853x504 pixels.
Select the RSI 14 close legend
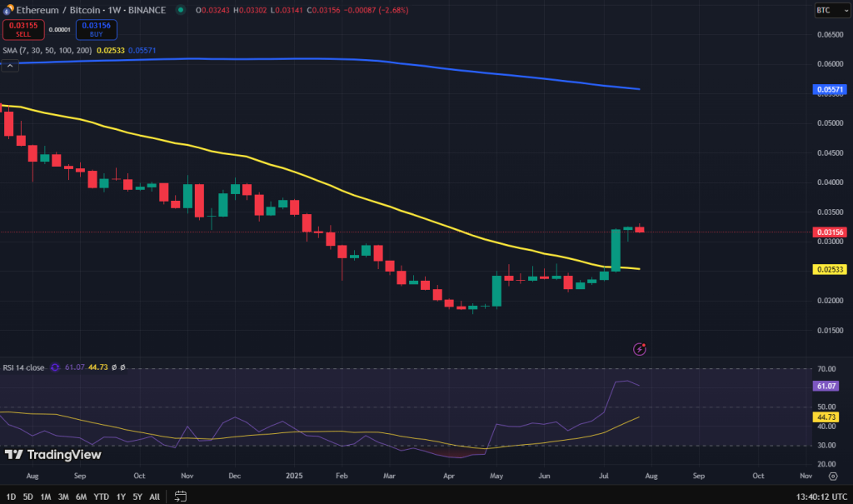pyautogui.click(x=22, y=367)
